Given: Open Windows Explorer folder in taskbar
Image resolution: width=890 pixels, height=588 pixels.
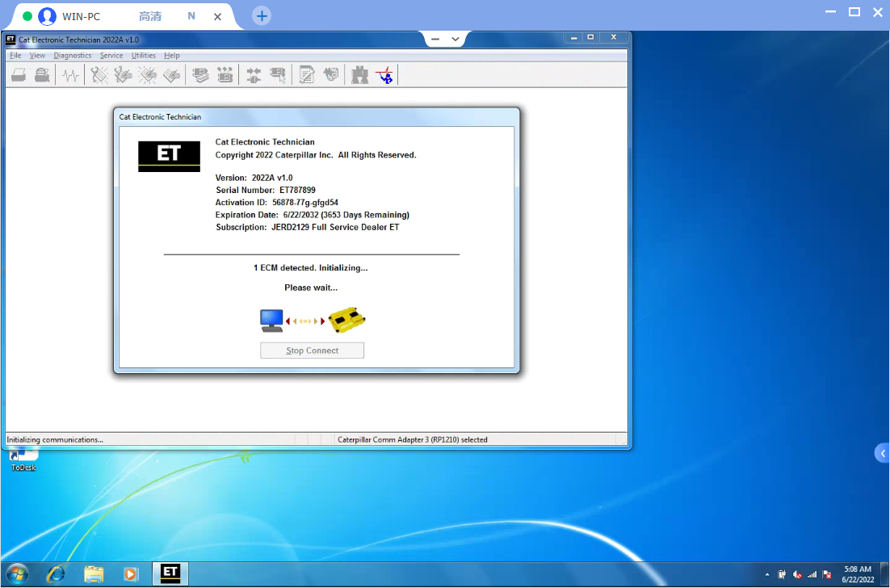Looking at the screenshot, I should (x=94, y=573).
